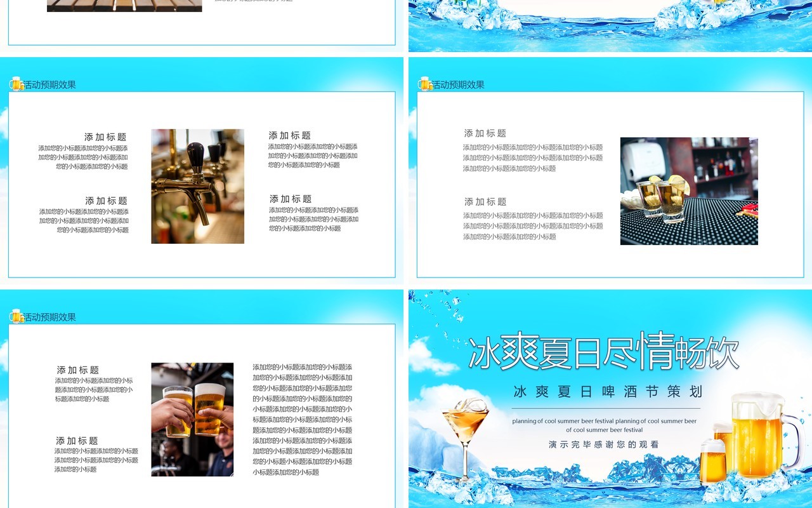
Task: Select the beer tap photo
Action: click(x=197, y=187)
